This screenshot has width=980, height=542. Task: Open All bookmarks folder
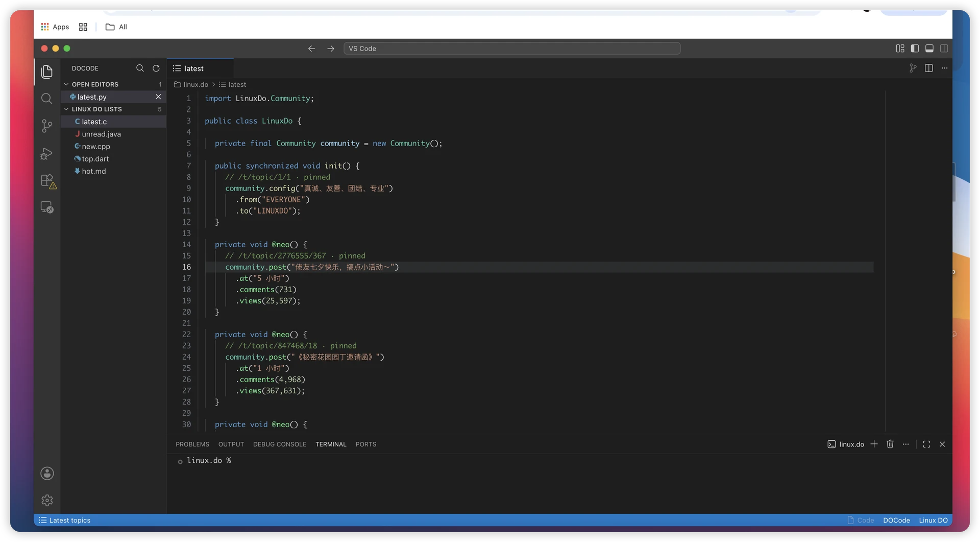tap(116, 27)
